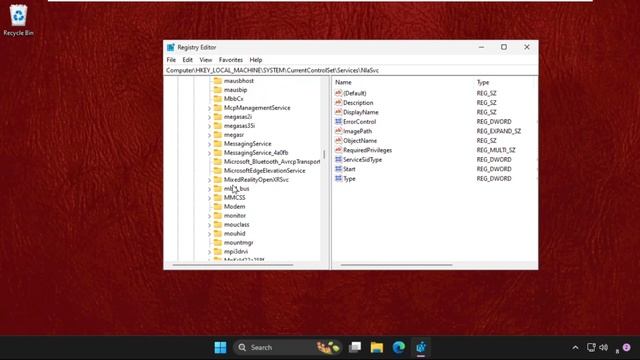Click the tree pane vertical scrollbar thumb
640x360 pixels.
(324, 154)
